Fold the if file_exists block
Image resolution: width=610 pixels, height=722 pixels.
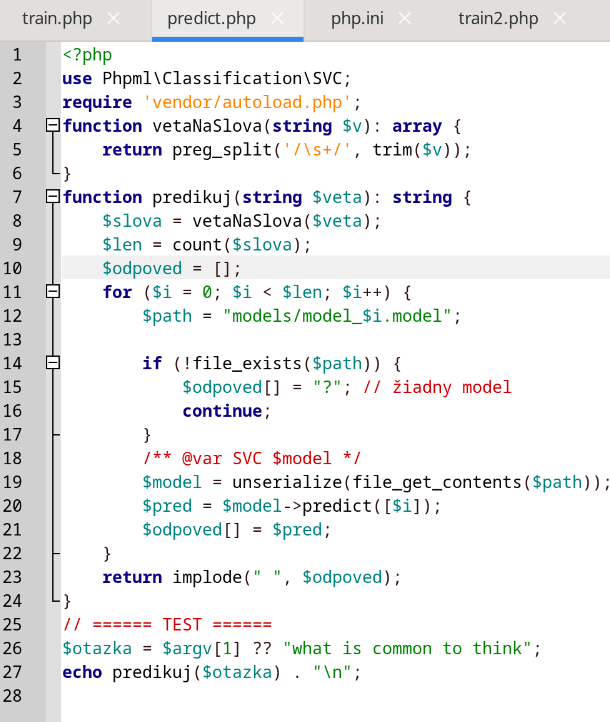coord(53,363)
